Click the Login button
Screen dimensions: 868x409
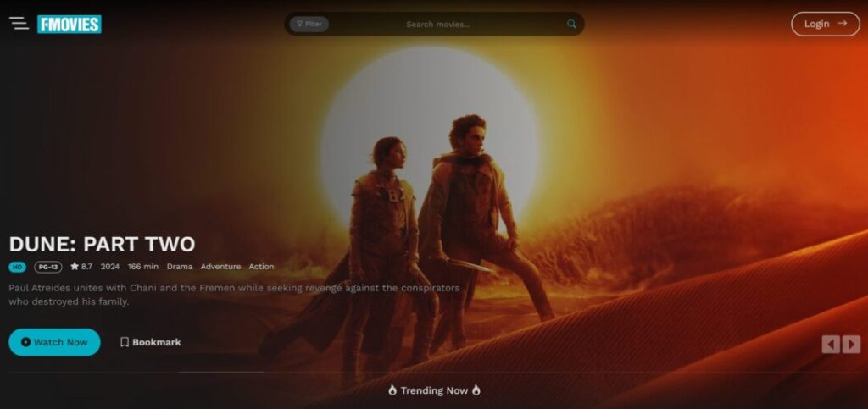click(x=826, y=24)
